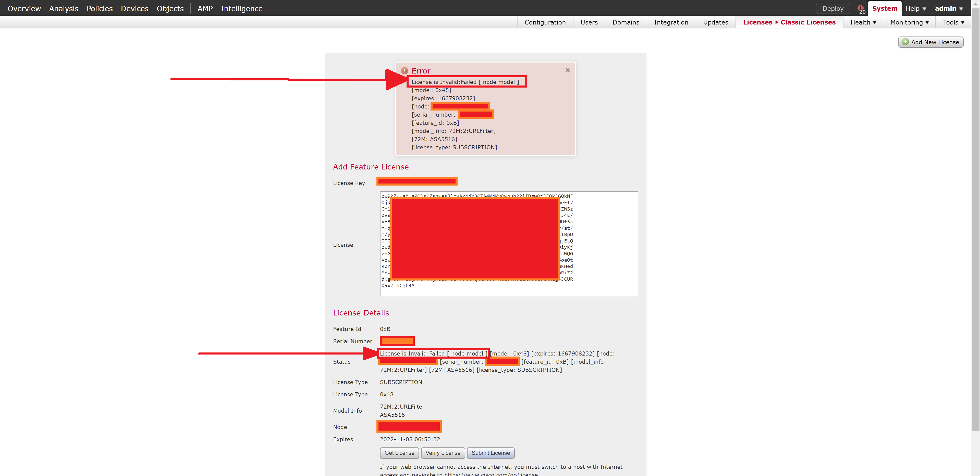Open the Devices menu
Viewport: 980px width, 476px height.
click(x=134, y=8)
